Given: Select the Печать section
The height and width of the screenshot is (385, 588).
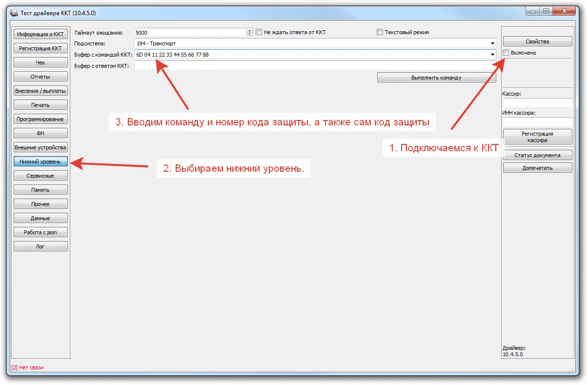Looking at the screenshot, I should click(41, 105).
